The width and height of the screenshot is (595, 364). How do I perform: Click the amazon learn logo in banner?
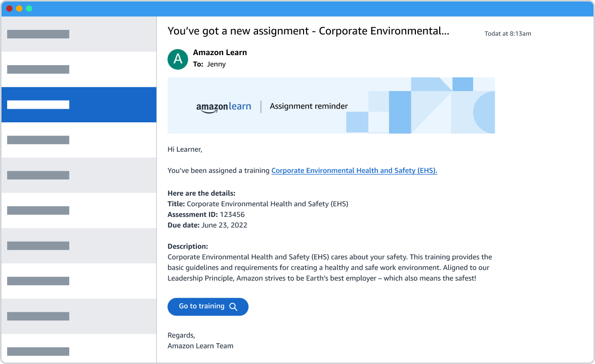(224, 107)
